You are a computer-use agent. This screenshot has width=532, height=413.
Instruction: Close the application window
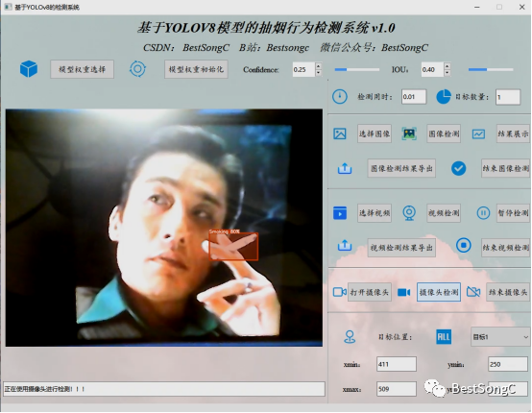[521, 7]
